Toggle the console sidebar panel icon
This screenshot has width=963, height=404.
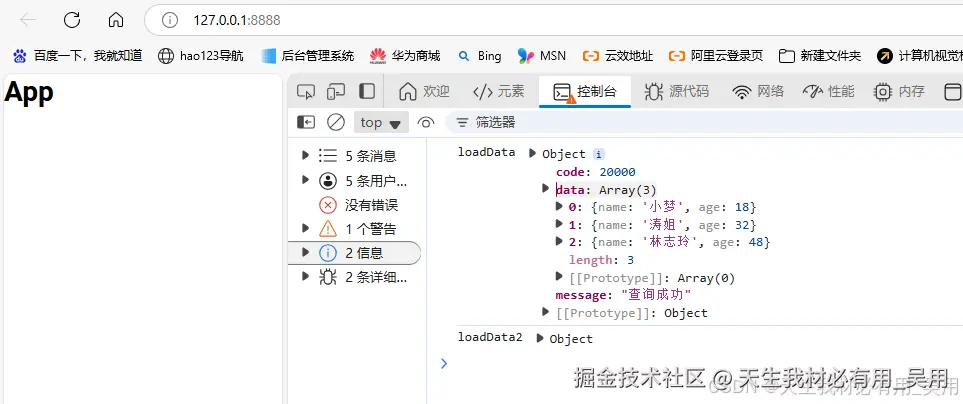coord(305,122)
